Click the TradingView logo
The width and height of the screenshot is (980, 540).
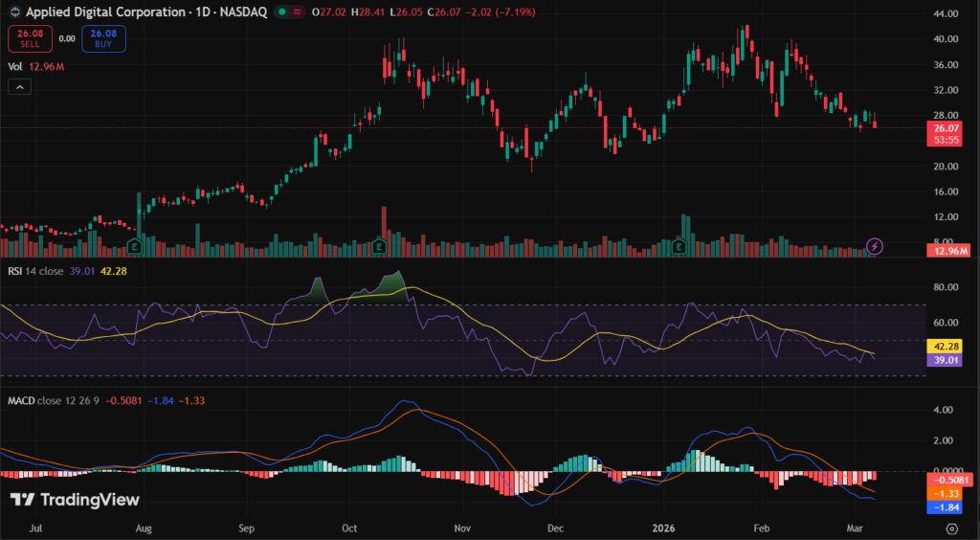pos(75,499)
